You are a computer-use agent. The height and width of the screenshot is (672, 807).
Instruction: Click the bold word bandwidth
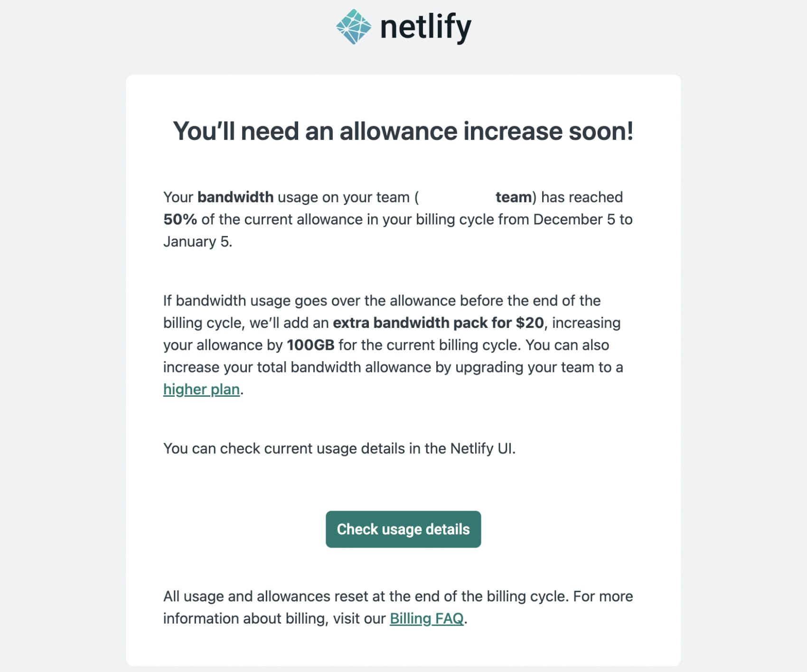pyautogui.click(x=235, y=197)
